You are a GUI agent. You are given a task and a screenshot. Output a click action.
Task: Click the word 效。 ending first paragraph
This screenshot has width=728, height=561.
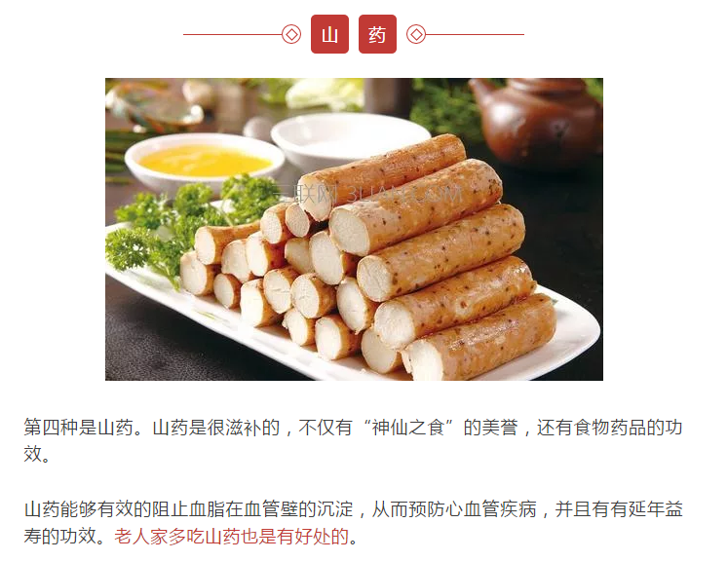click(x=37, y=454)
